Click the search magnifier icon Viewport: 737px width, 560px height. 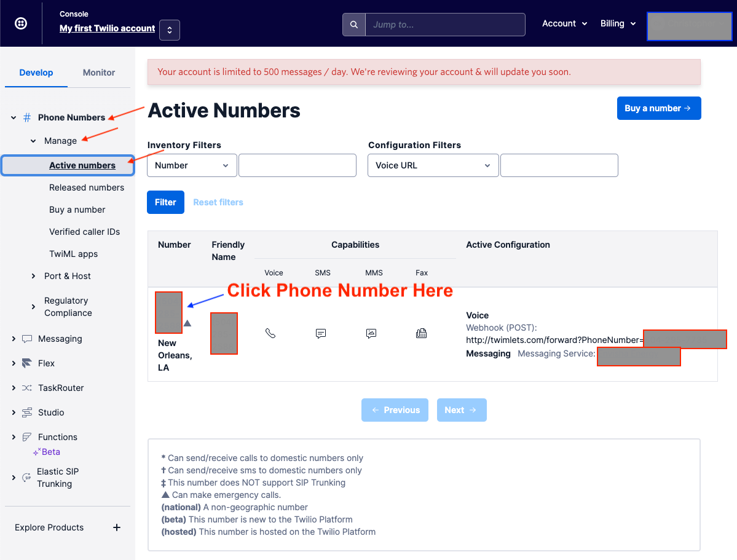pyautogui.click(x=354, y=25)
